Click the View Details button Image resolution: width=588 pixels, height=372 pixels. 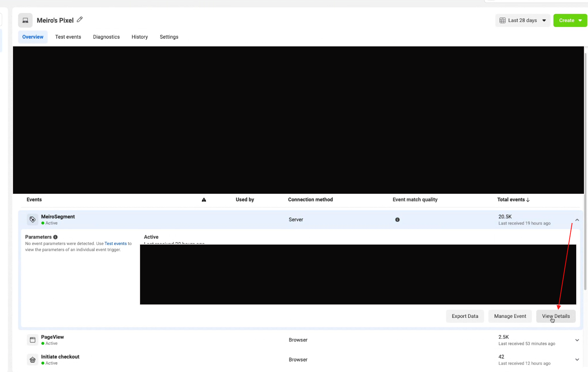tap(556, 316)
